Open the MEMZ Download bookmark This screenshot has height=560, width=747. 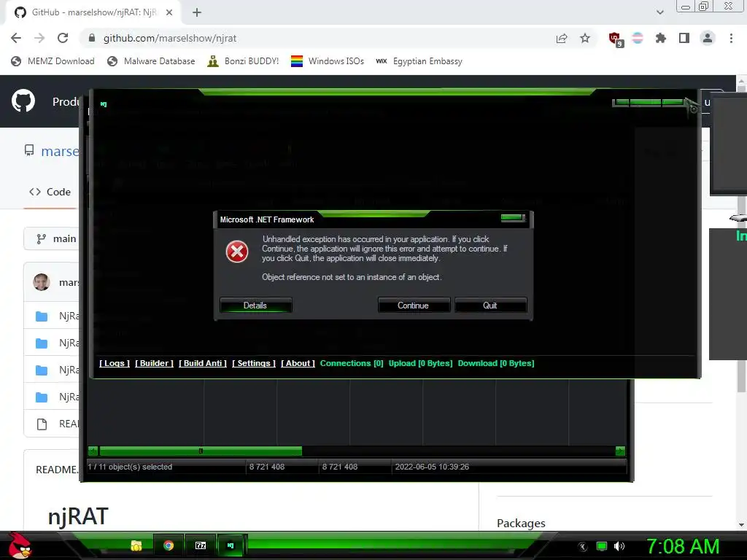[53, 61]
